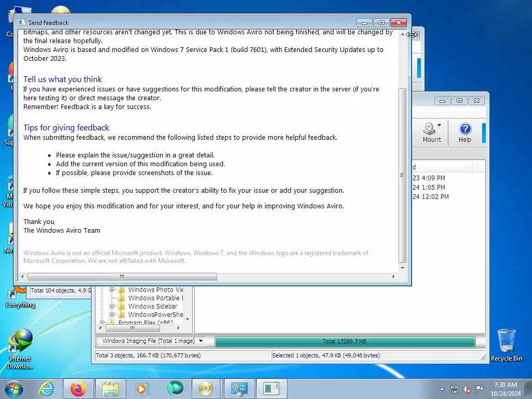Open Action Center flag icon
The height and width of the screenshot is (399, 532).
click(x=479, y=389)
